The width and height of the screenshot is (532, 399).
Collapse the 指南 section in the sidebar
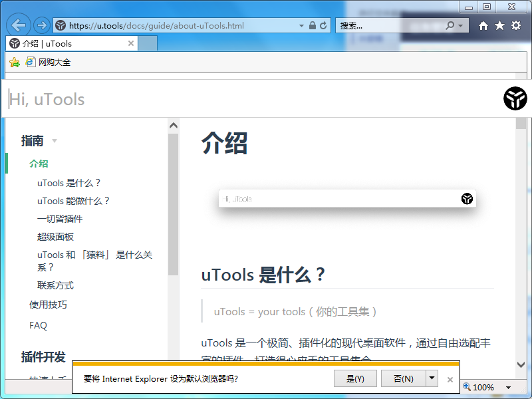[53, 140]
